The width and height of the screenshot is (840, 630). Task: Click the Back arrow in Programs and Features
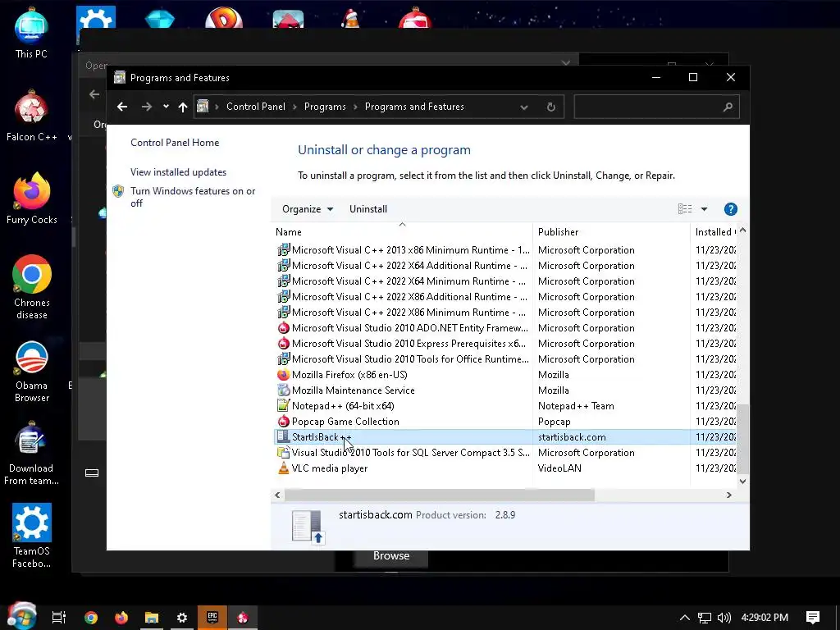(122, 107)
